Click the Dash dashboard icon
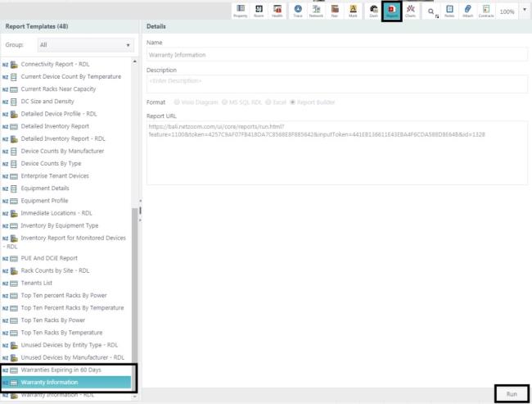This screenshot has height=404, width=532. (373, 10)
